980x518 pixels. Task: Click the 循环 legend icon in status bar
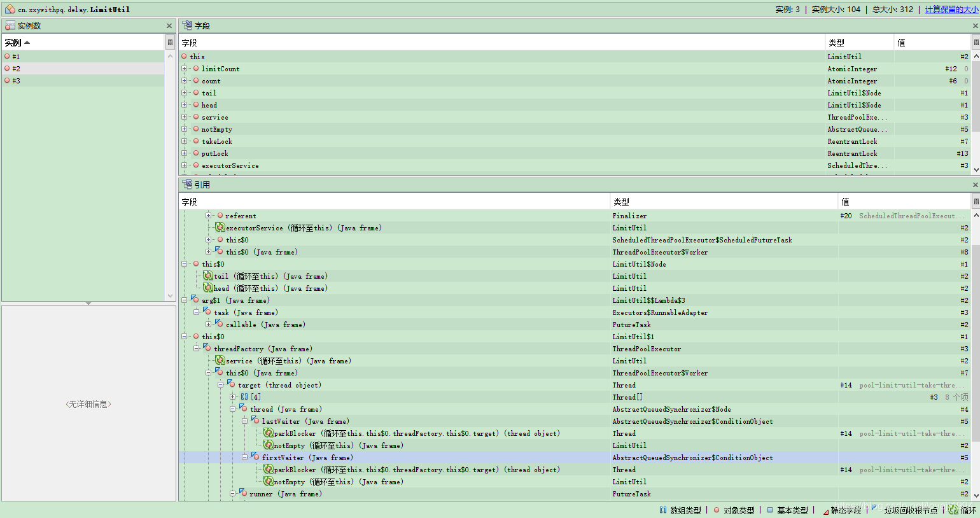click(953, 510)
